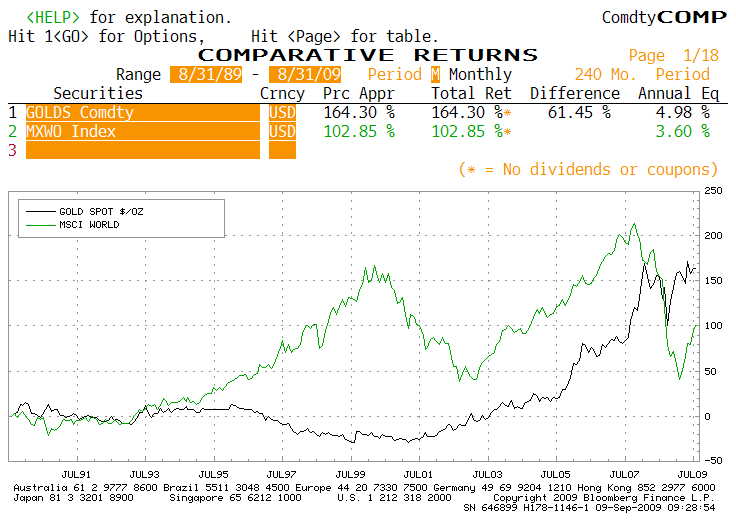Click the 250 y-axis label
The image size is (736, 527).
[713, 191]
